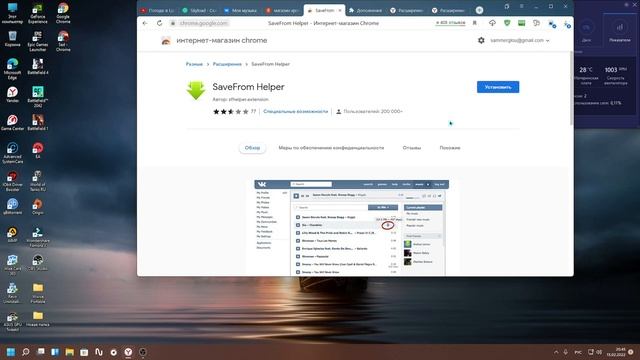This screenshot has width=640, height=360.
Task: Go back in the browser
Action: (145, 23)
